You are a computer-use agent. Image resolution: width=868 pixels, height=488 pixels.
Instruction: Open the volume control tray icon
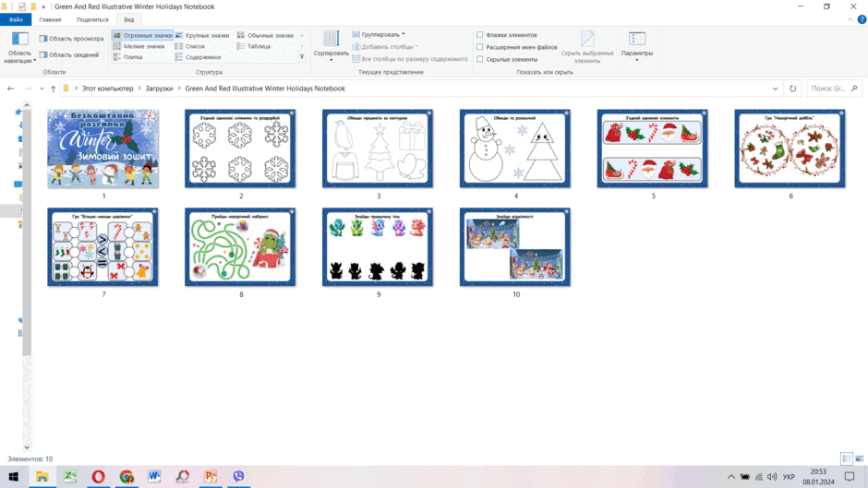772,476
